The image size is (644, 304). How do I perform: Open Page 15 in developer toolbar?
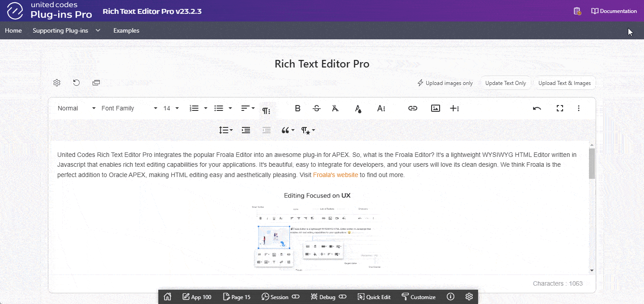[237, 297]
